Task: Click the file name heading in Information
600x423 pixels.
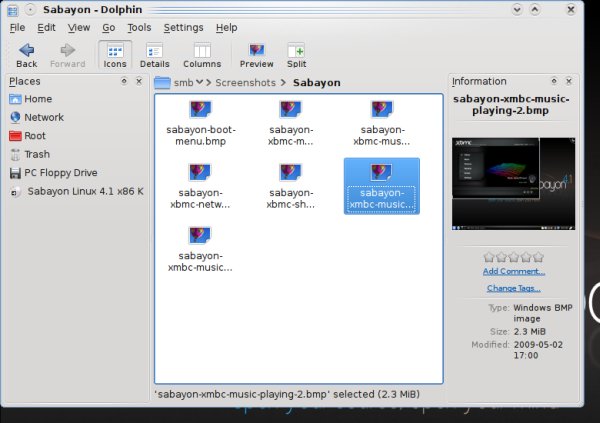Action: point(511,105)
